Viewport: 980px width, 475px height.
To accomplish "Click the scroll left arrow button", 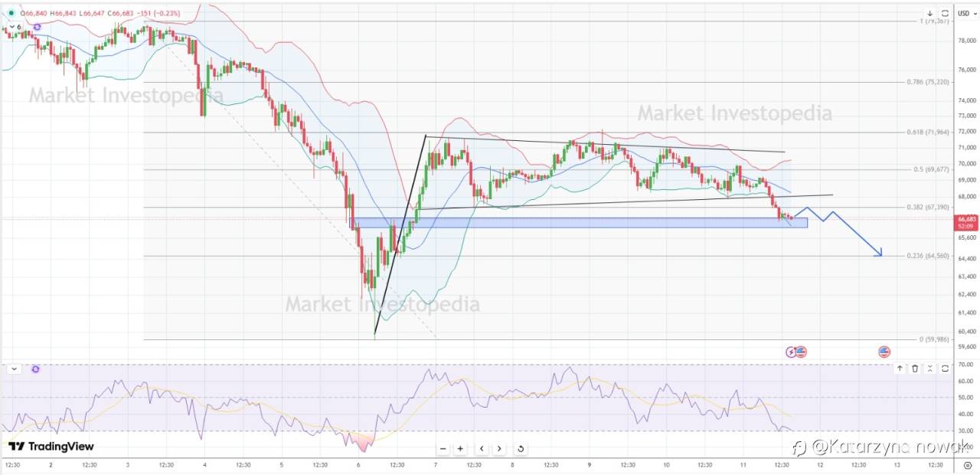I will [482, 449].
